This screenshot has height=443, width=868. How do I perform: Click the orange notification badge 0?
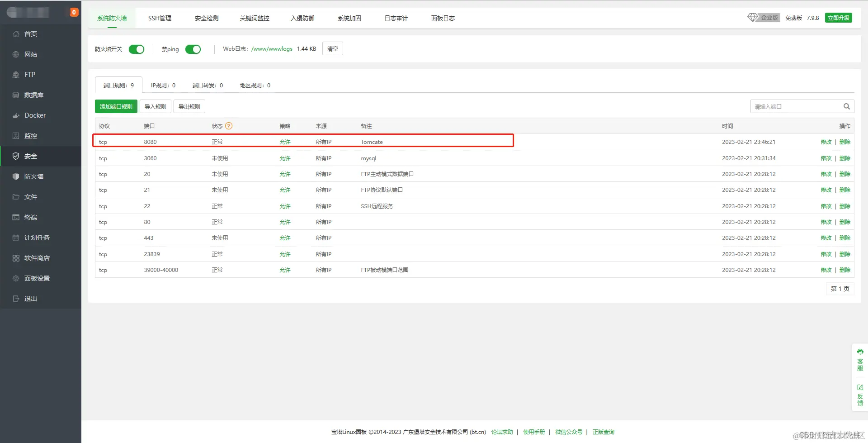tap(74, 12)
